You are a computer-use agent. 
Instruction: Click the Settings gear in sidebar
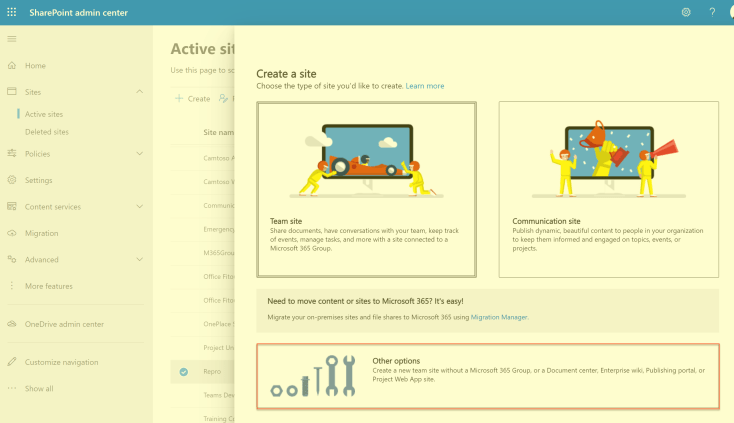[12, 180]
